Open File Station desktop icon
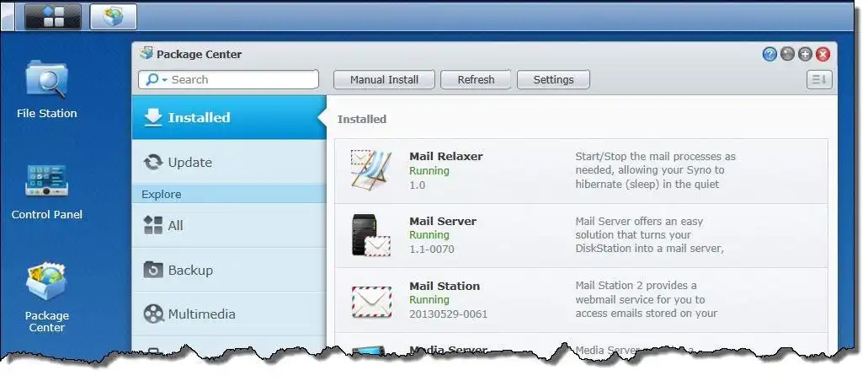 47,89
